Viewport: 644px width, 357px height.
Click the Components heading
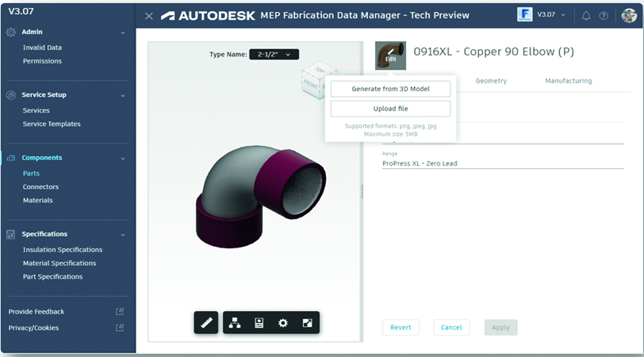click(42, 157)
